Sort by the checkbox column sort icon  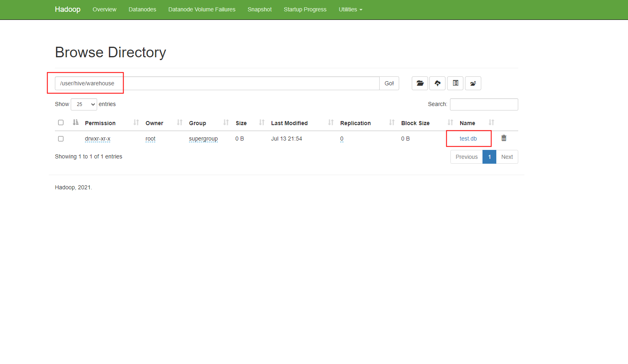[x=76, y=122]
